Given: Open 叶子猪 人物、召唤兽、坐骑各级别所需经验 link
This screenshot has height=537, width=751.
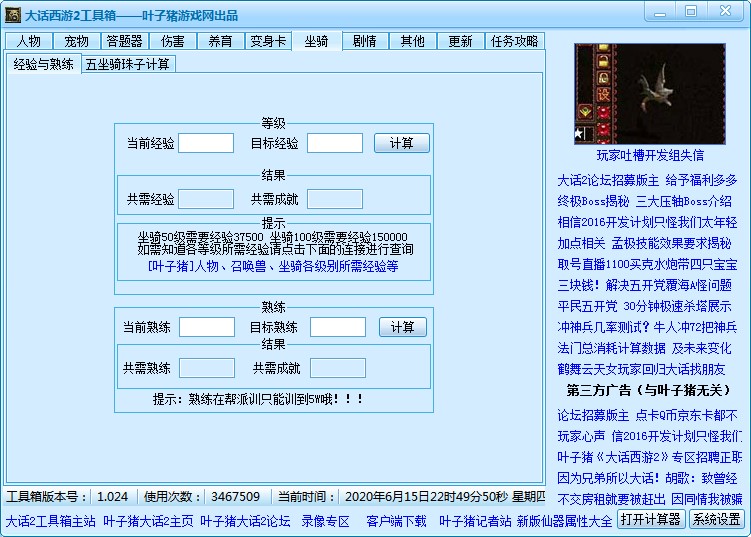Looking at the screenshot, I should click(x=273, y=266).
